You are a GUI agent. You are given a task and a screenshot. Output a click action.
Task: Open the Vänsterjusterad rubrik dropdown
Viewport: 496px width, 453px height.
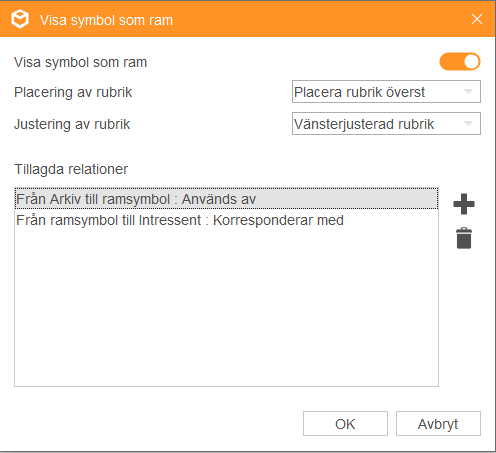pyautogui.click(x=386, y=124)
